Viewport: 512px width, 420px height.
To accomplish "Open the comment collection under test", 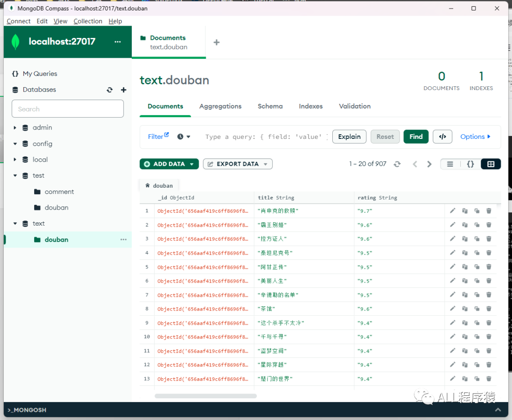I will point(59,192).
